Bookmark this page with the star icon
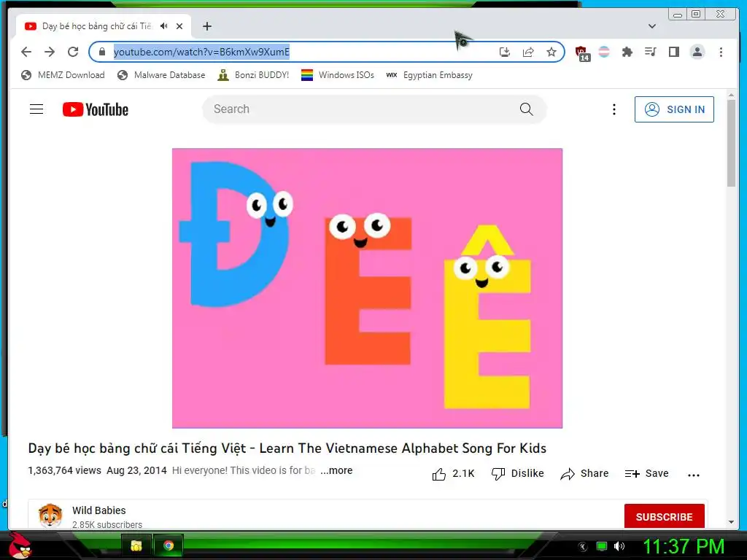The image size is (747, 560). coord(551,52)
